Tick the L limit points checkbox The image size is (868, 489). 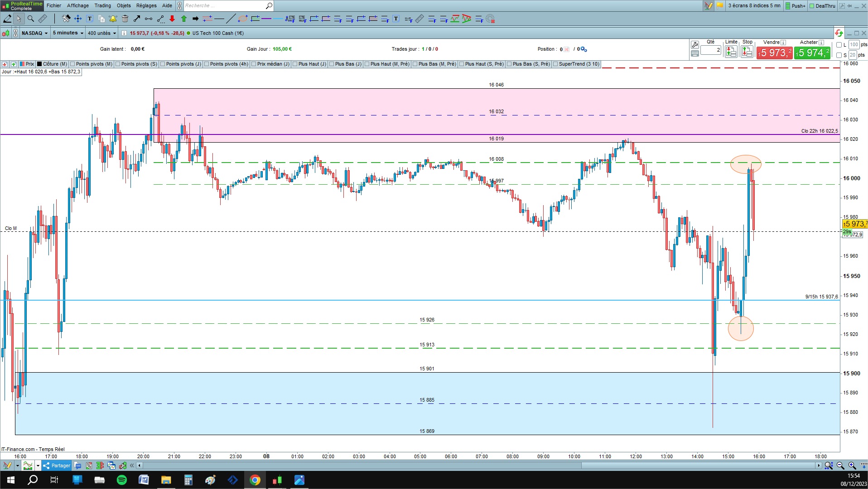(839, 45)
